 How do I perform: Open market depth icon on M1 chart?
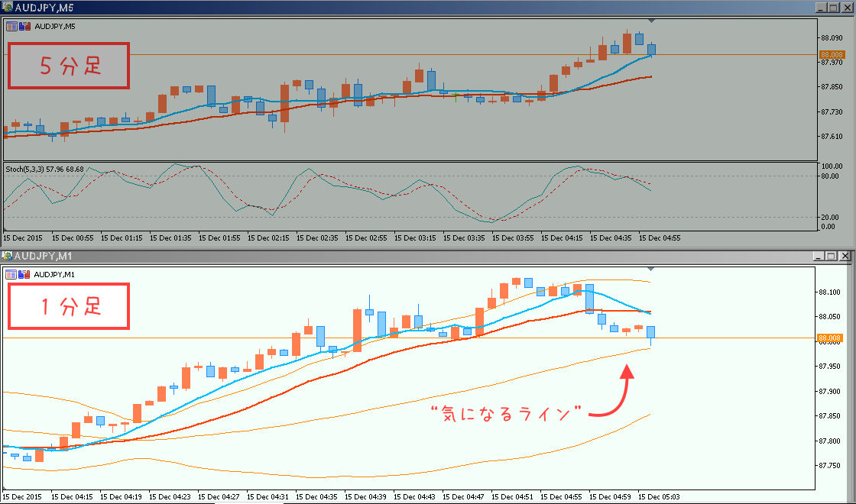24,274
